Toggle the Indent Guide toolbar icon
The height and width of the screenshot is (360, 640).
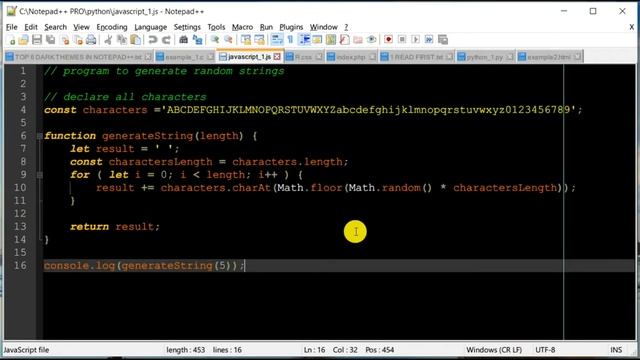click(304, 40)
